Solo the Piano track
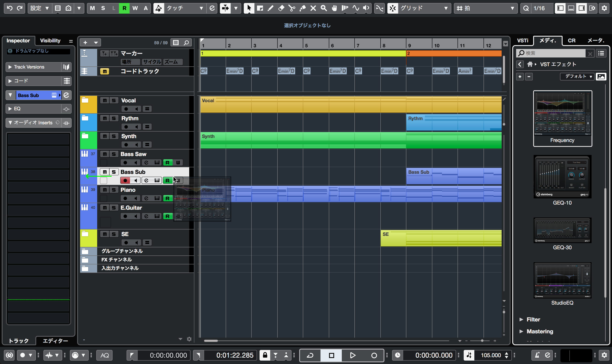Viewport: 612px width, 364px height. [x=114, y=190]
